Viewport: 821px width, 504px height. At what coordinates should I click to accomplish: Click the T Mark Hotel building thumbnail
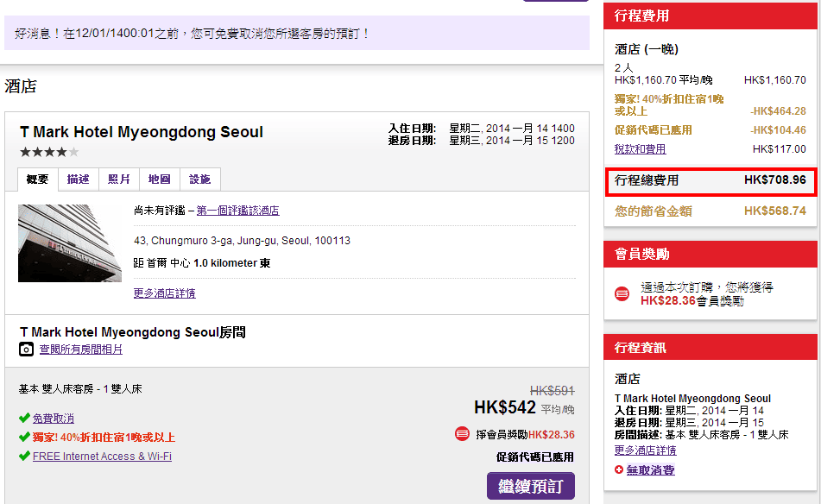click(x=70, y=243)
